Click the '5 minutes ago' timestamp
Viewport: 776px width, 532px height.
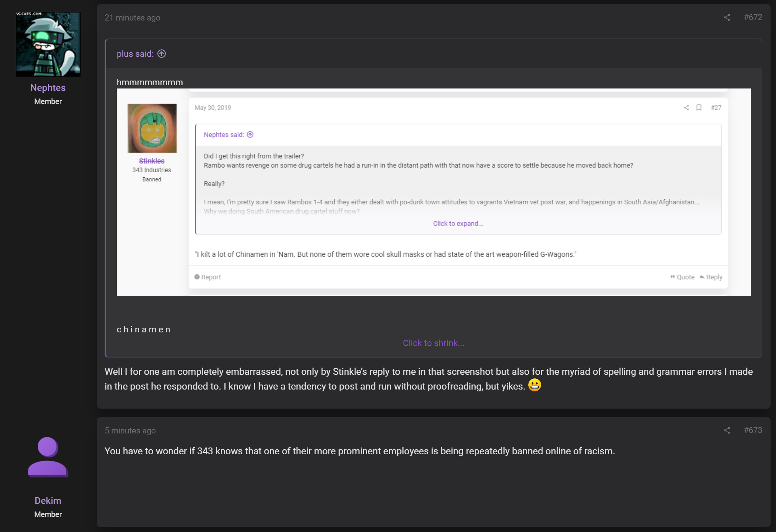point(130,431)
